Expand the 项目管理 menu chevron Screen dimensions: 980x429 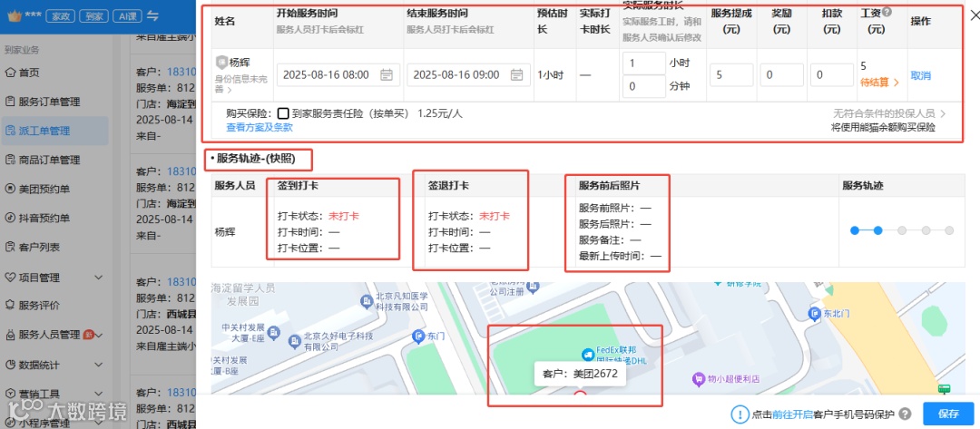tap(98, 278)
